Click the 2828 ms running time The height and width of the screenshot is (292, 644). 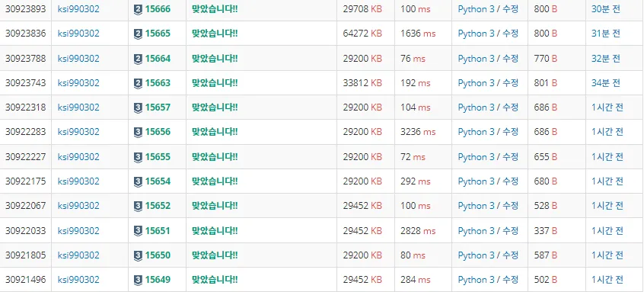pyautogui.click(x=418, y=231)
